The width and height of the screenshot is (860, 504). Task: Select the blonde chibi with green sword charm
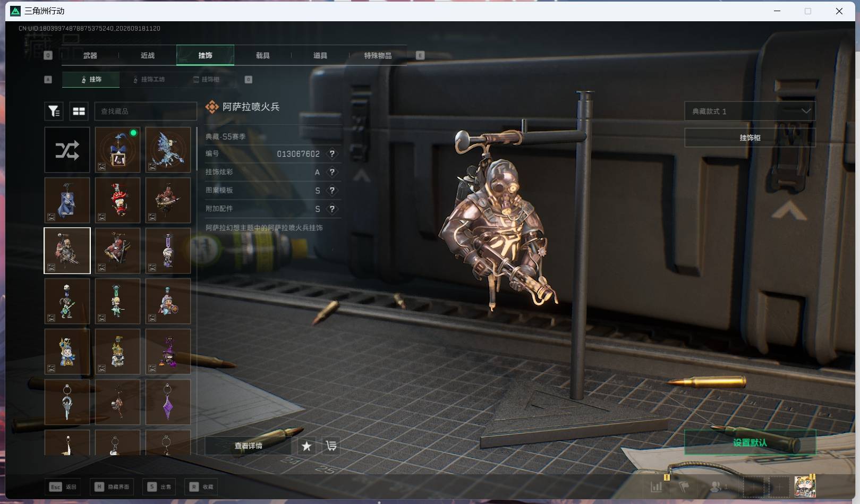(x=117, y=301)
